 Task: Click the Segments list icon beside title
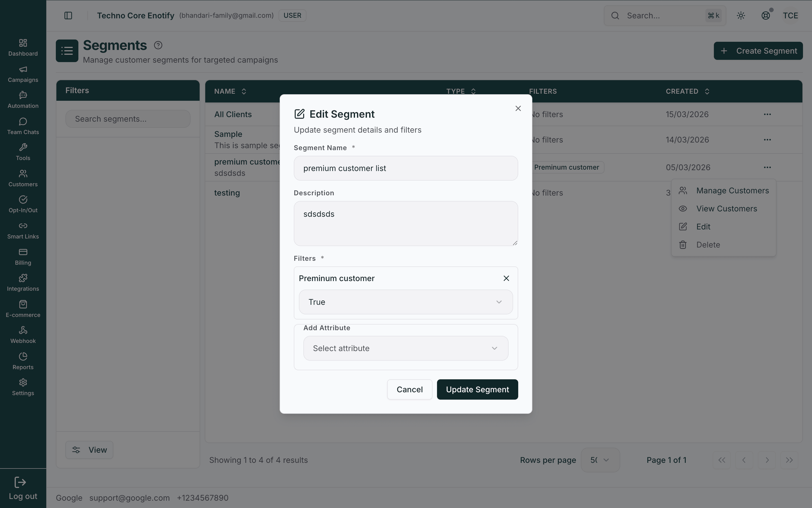click(x=67, y=51)
